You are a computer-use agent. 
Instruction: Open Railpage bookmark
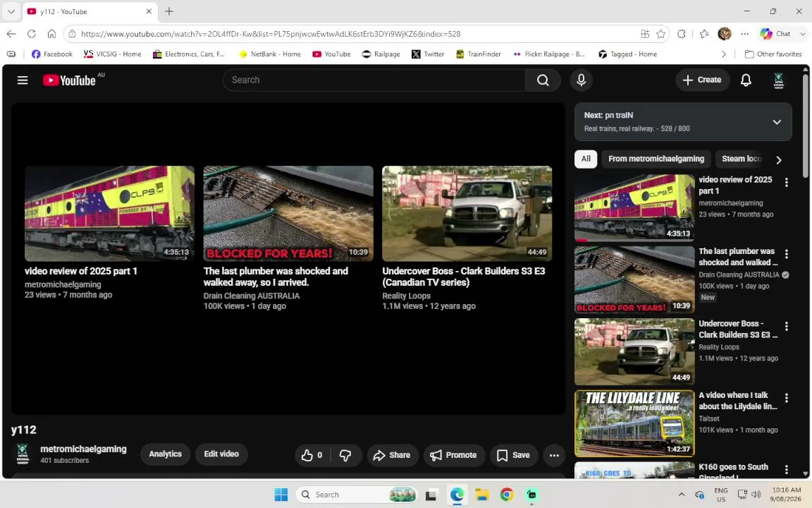click(381, 54)
